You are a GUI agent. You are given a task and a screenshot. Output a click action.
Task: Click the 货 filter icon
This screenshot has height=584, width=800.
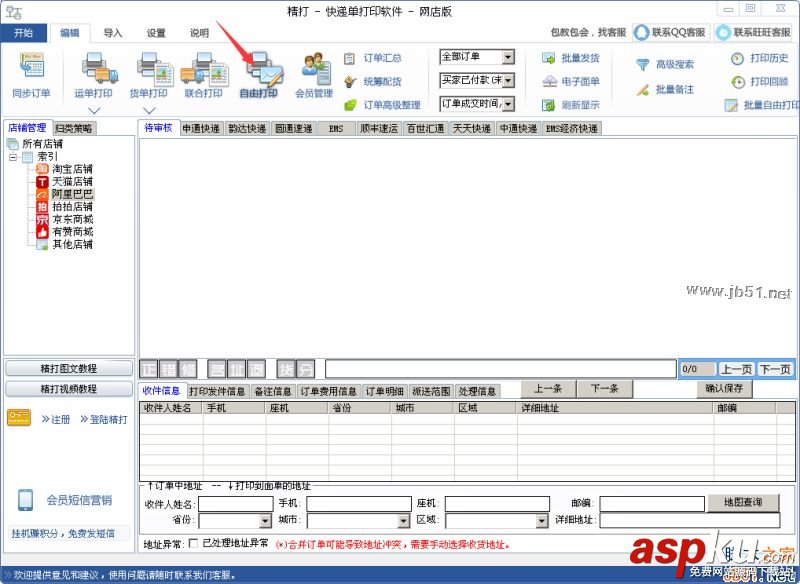[286, 369]
